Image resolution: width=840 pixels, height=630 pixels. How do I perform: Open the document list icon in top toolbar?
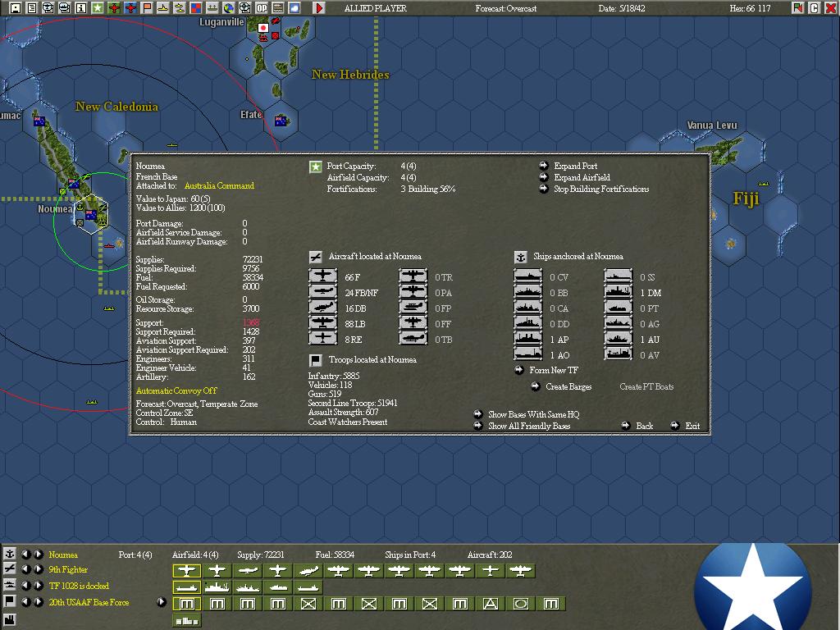pos(32,7)
